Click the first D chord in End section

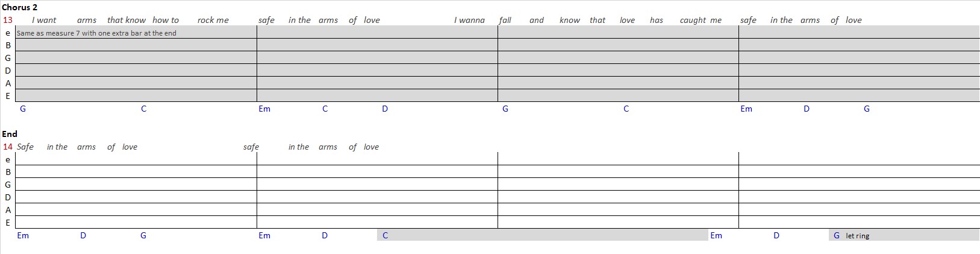tap(83, 235)
